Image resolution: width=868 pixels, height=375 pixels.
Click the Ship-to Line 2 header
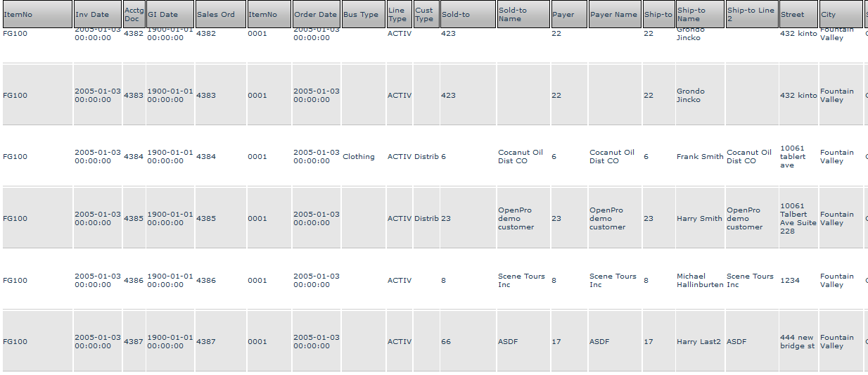751,15
